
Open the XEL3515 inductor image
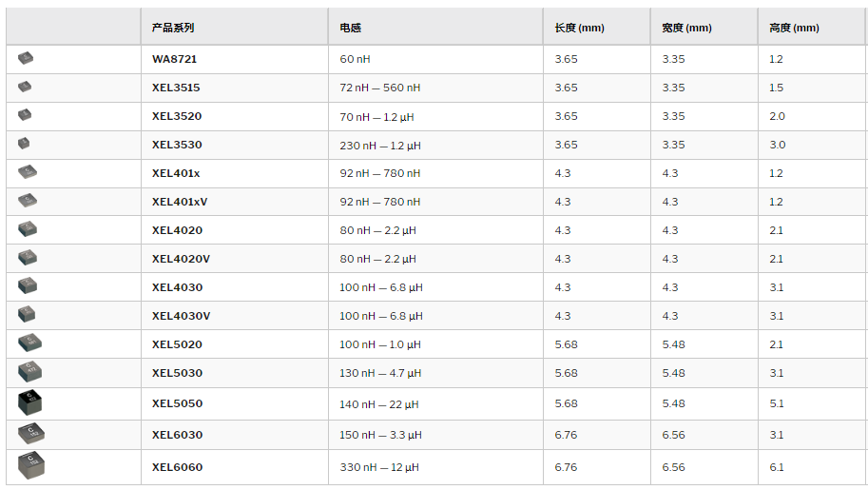(x=25, y=87)
